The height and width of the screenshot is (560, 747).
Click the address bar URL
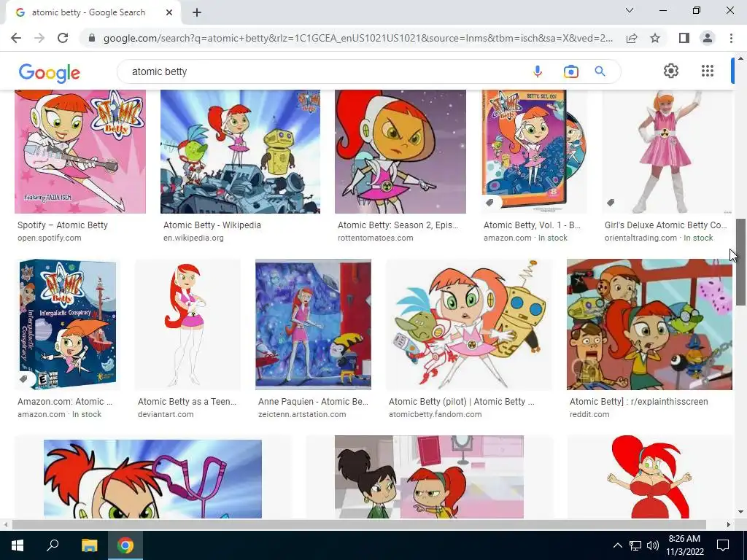point(357,38)
